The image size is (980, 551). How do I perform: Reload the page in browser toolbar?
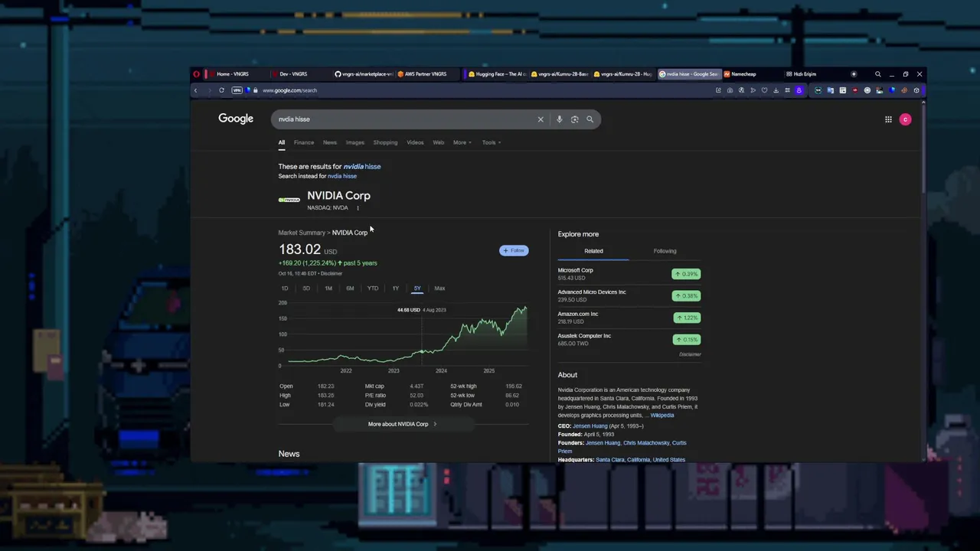pyautogui.click(x=221, y=90)
